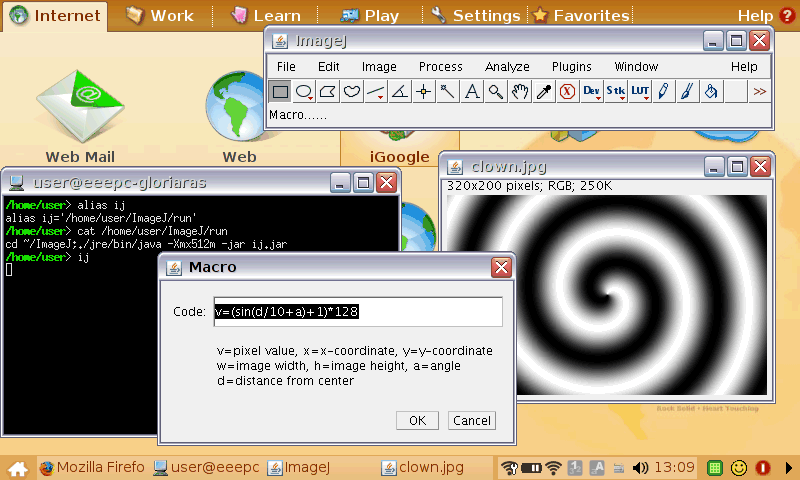Switch to the Work tab

coord(160,16)
